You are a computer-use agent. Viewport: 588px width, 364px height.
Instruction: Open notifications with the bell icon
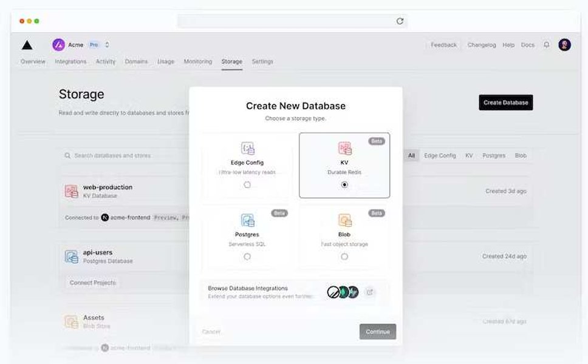(x=547, y=44)
